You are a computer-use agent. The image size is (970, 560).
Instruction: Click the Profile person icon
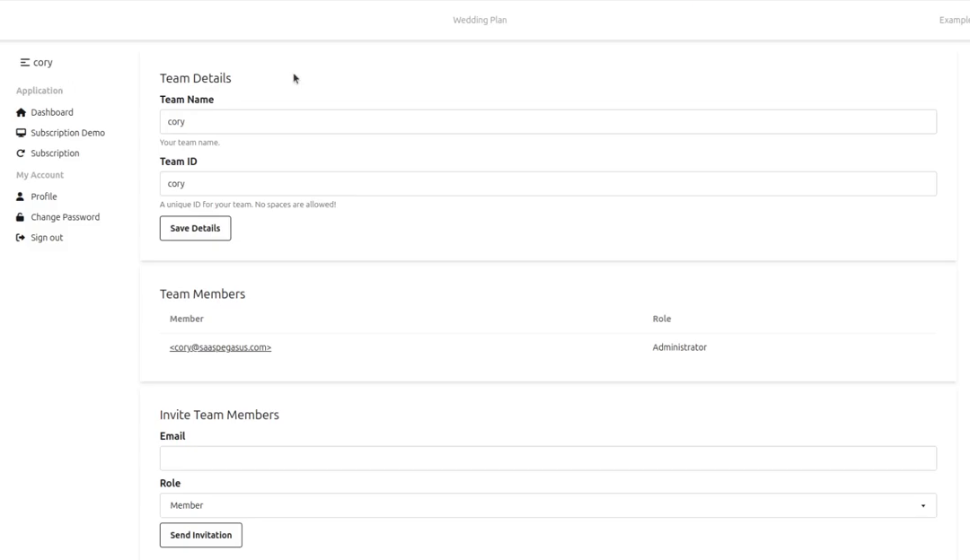pos(20,197)
